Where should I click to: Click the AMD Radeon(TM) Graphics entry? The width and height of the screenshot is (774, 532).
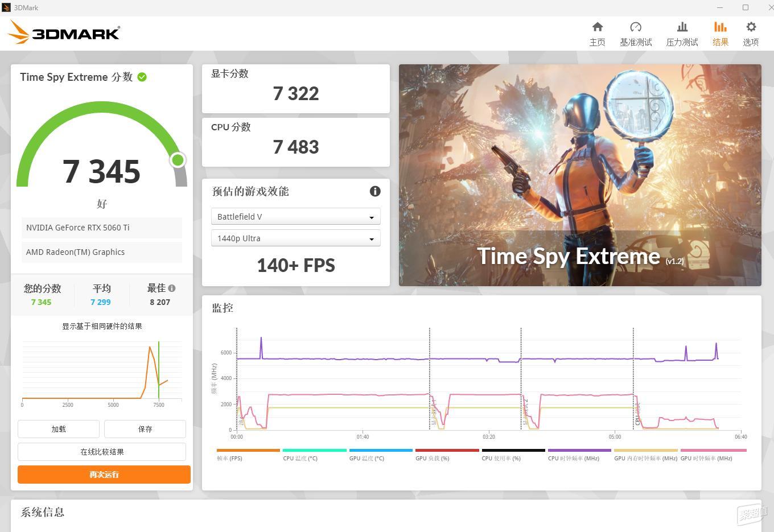(102, 252)
